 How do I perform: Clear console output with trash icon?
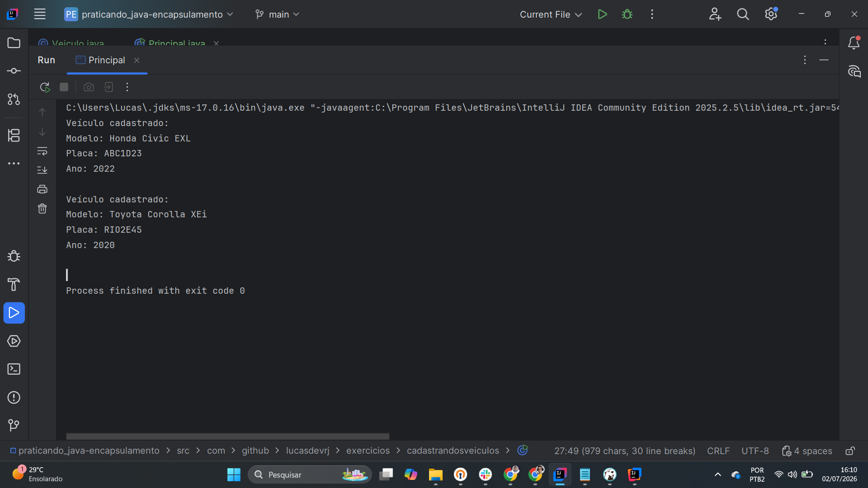42,209
